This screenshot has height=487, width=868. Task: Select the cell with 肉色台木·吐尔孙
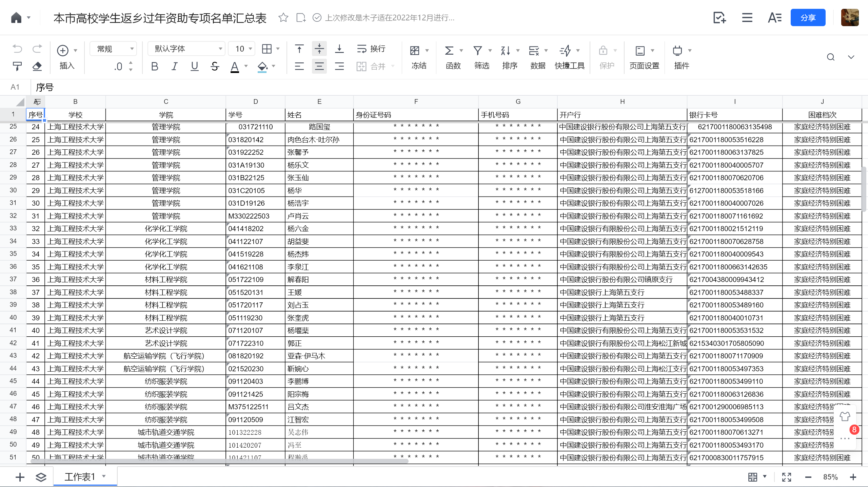tap(319, 139)
